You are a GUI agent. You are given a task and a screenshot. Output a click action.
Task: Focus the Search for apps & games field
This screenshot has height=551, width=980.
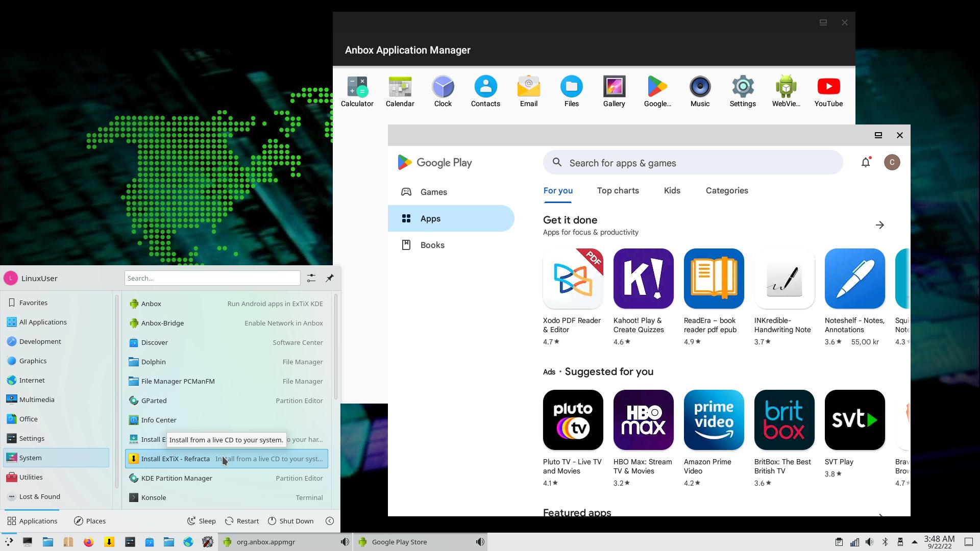(x=693, y=162)
